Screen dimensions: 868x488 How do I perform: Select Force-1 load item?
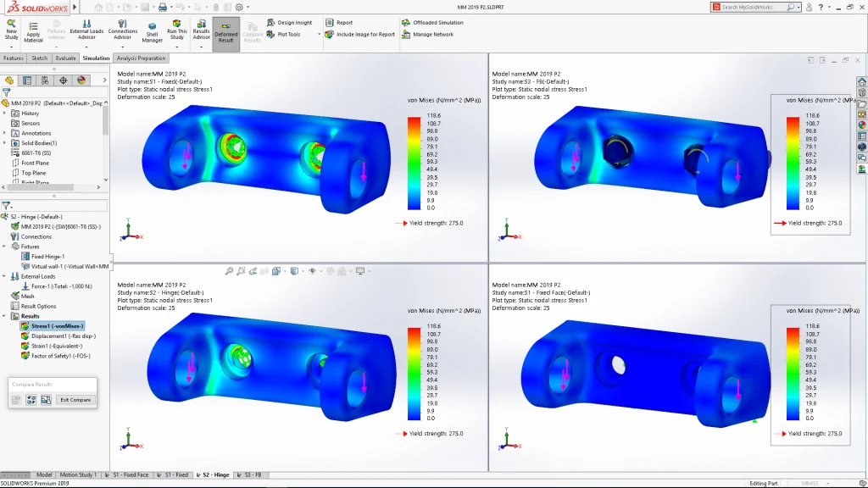pyautogui.click(x=57, y=286)
